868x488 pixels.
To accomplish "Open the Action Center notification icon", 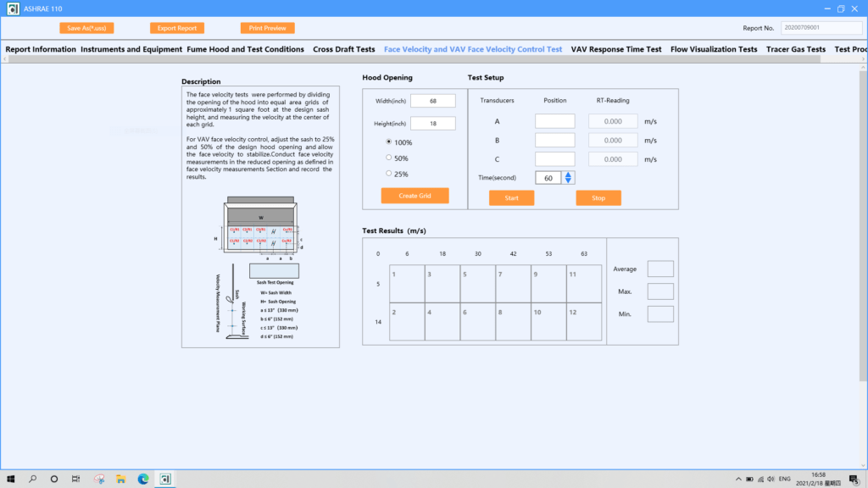I will [854, 479].
